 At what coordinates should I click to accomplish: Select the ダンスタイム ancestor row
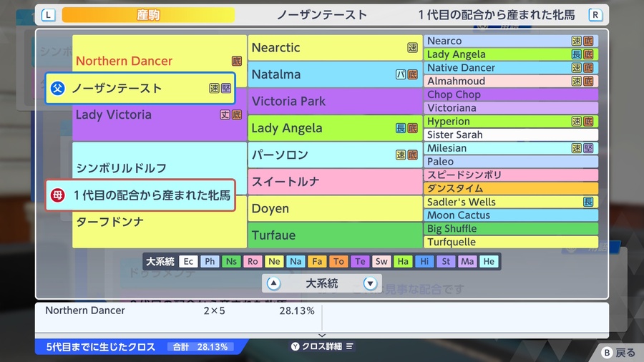pyautogui.click(x=511, y=188)
